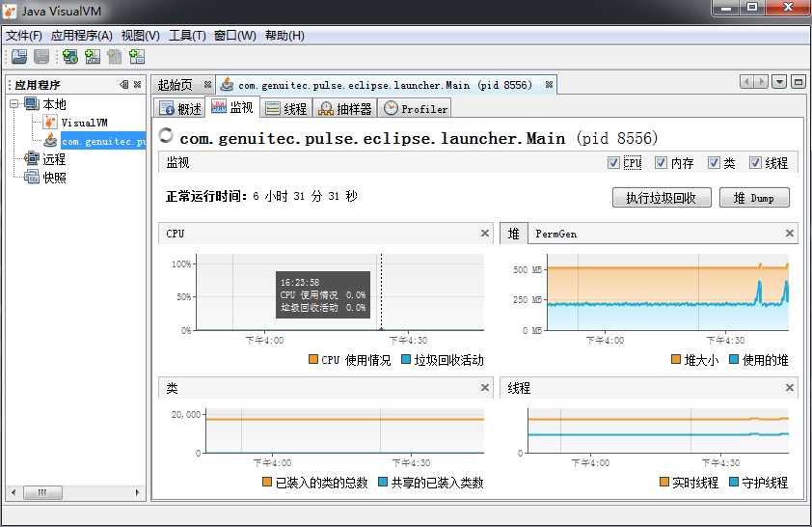Switch to the Profiler tab
Viewport: 812px width, 527px height.
point(416,108)
